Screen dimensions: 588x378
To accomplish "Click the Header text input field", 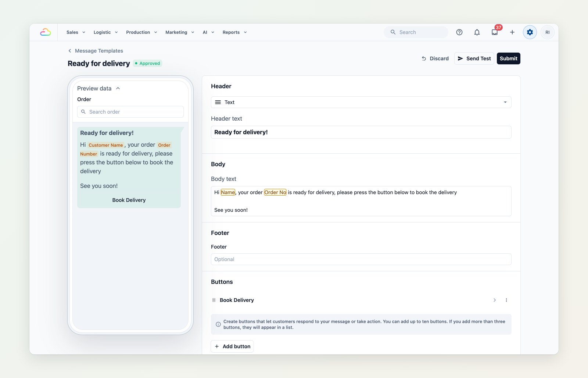I will point(361,132).
